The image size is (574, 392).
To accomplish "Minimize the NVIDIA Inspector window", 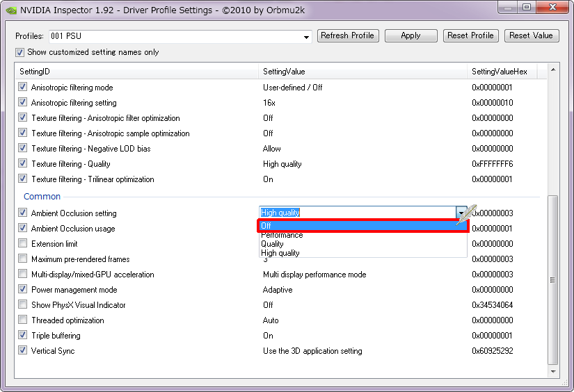I will click(x=508, y=8).
